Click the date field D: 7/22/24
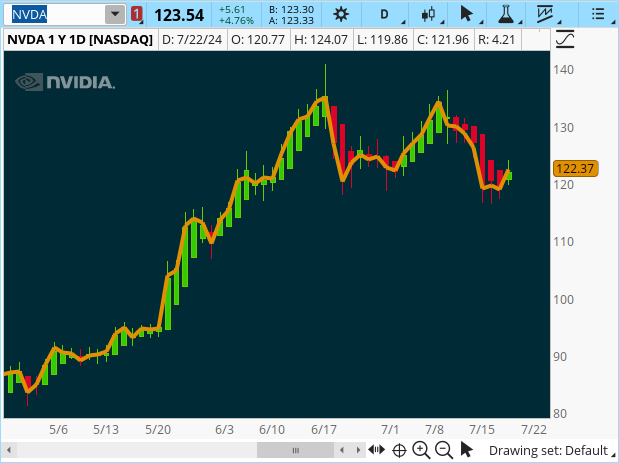Viewport: 619px width, 463px height. click(192, 39)
